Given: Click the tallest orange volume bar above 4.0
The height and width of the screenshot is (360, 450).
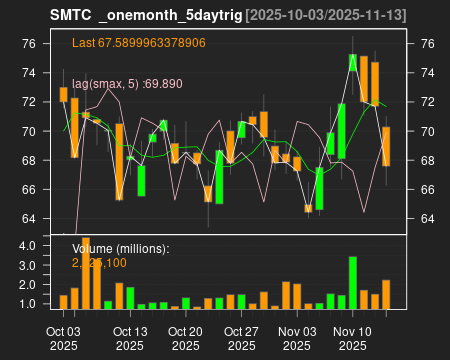Looking at the screenshot, I should [86, 273].
